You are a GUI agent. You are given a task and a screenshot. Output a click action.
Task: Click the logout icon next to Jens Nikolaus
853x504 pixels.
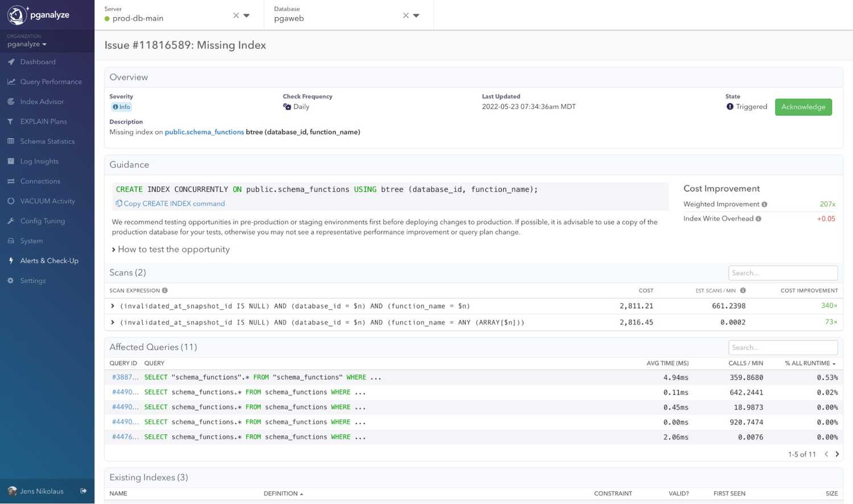click(83, 491)
